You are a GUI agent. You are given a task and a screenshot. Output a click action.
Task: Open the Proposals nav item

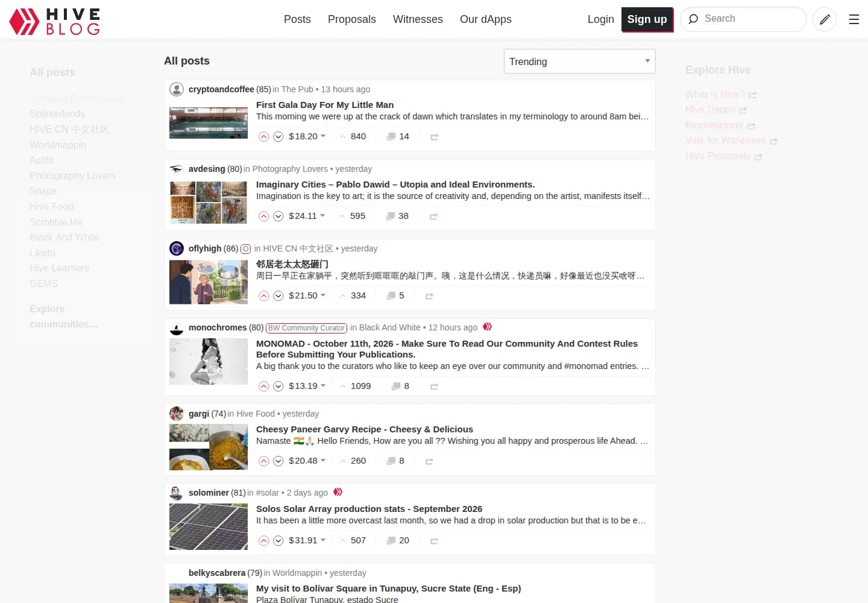[352, 19]
